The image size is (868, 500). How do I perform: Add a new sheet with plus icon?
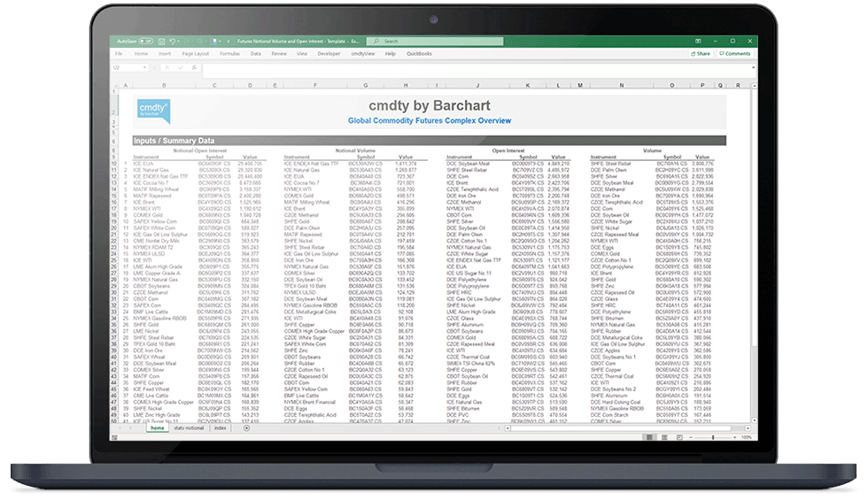[246, 428]
